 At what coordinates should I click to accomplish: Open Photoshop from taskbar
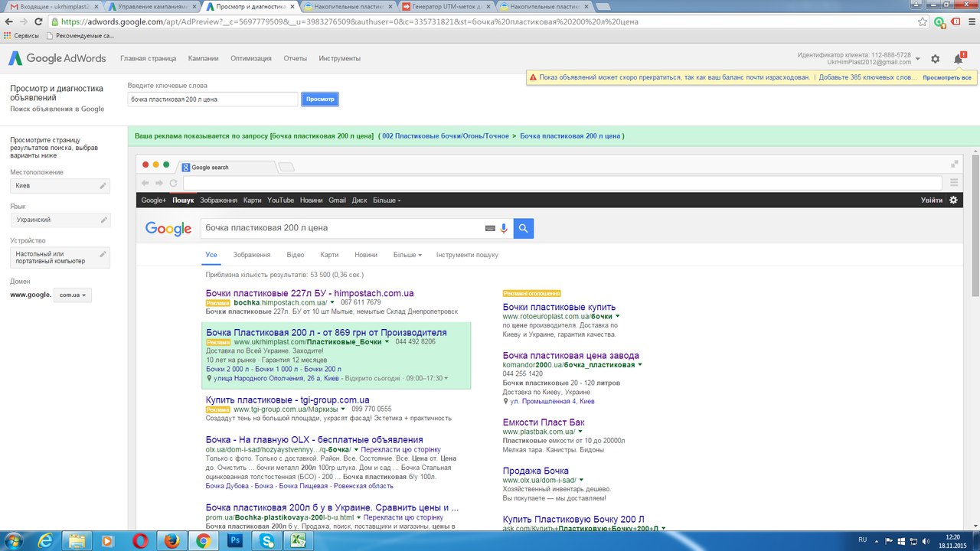[235, 540]
